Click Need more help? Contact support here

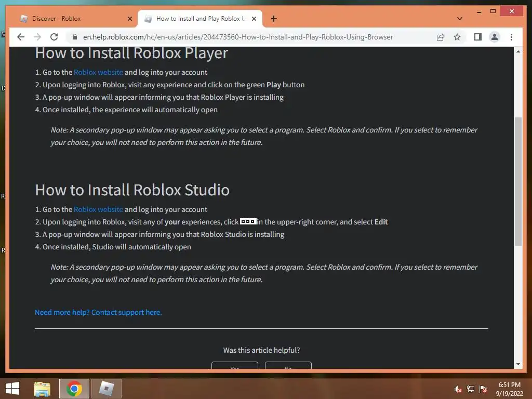pyautogui.click(x=98, y=312)
